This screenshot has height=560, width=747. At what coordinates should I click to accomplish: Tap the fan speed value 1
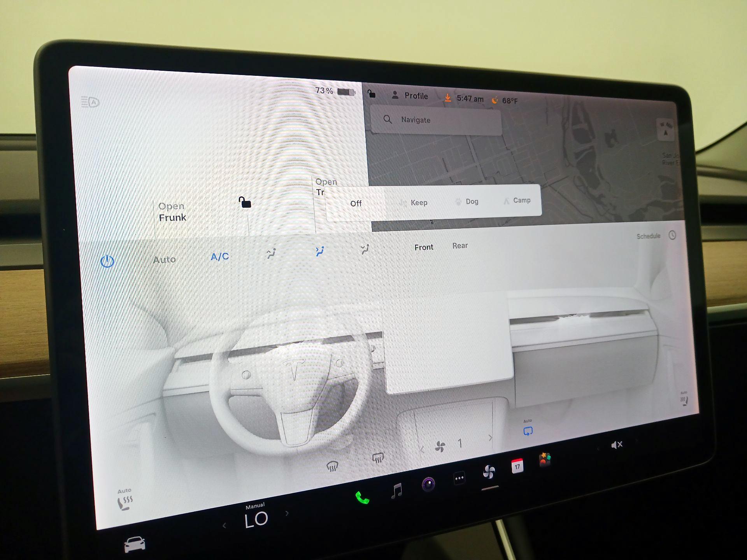click(460, 443)
